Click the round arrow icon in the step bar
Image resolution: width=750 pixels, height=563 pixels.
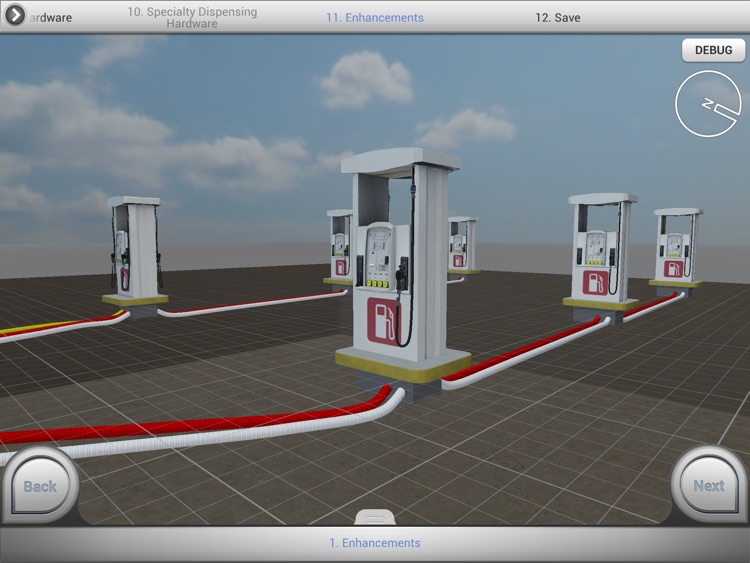pyautogui.click(x=15, y=15)
